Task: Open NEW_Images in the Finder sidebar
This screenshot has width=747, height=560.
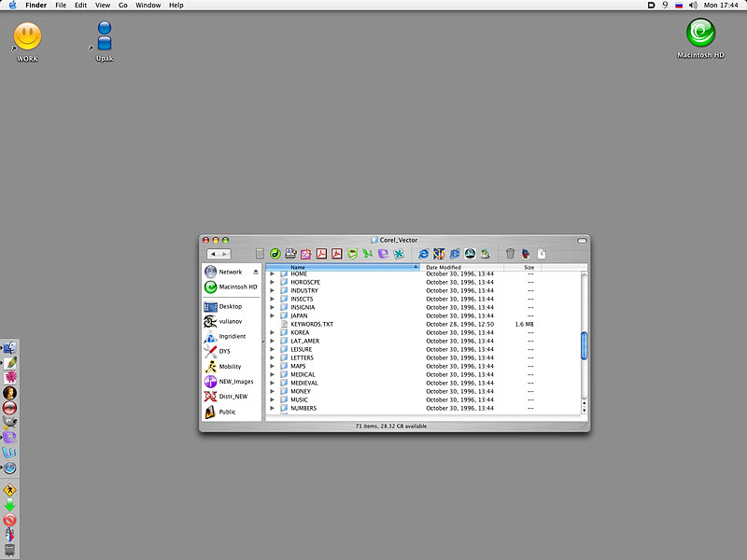Action: [229, 382]
